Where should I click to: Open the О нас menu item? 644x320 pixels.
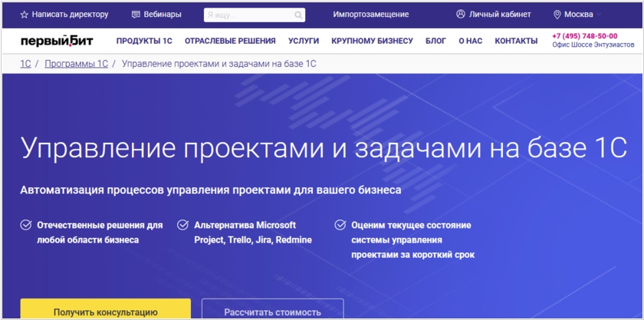tap(470, 41)
